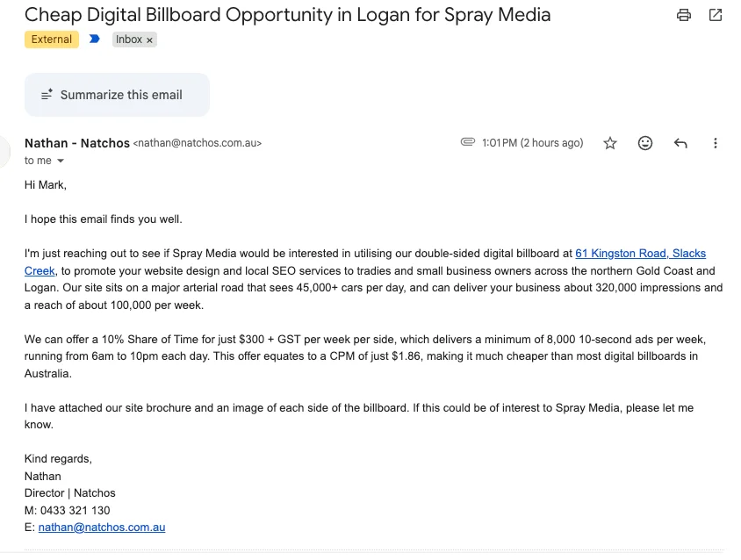Image resolution: width=741 pixels, height=560 pixels.
Task: Click the email subject heading
Action: pos(287,15)
